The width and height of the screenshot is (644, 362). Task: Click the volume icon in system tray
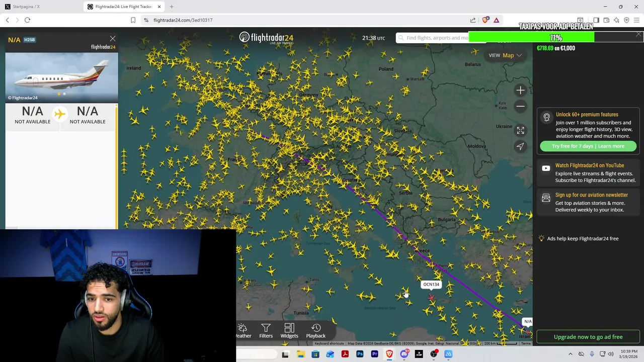pos(611,354)
